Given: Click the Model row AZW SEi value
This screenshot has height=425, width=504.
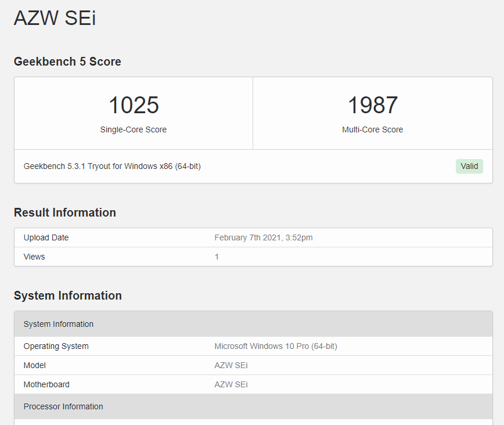Looking at the screenshot, I should point(231,365).
